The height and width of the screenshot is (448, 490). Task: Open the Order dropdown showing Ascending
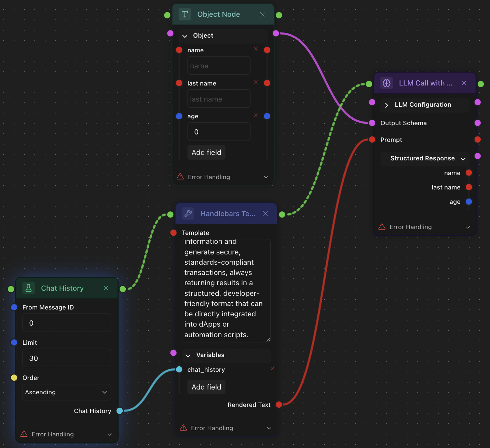67,392
